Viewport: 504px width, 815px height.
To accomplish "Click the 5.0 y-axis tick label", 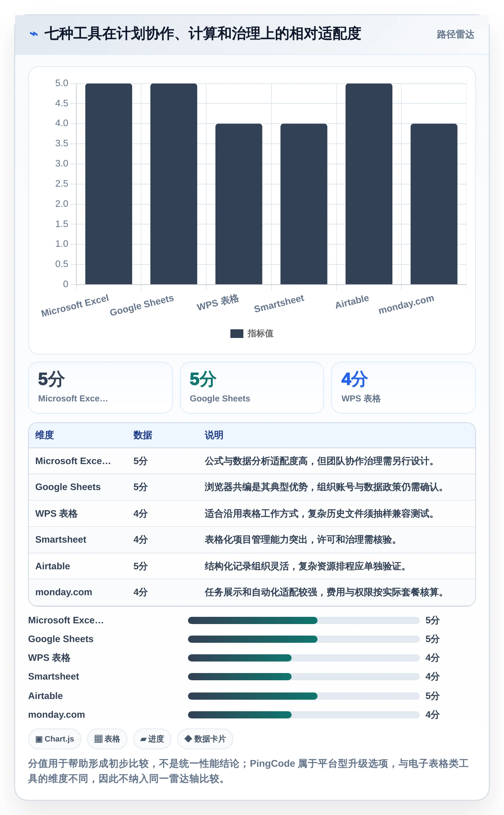I will coord(62,84).
